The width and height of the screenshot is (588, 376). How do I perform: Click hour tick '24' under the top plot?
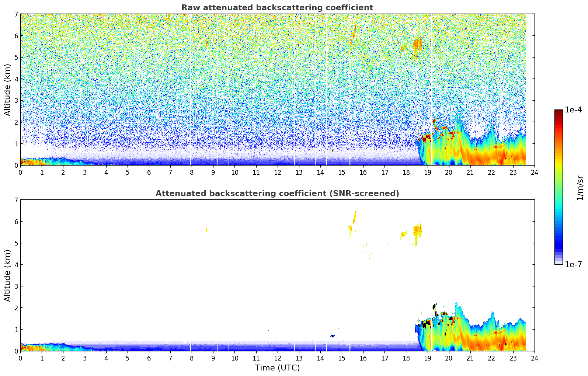coord(535,172)
